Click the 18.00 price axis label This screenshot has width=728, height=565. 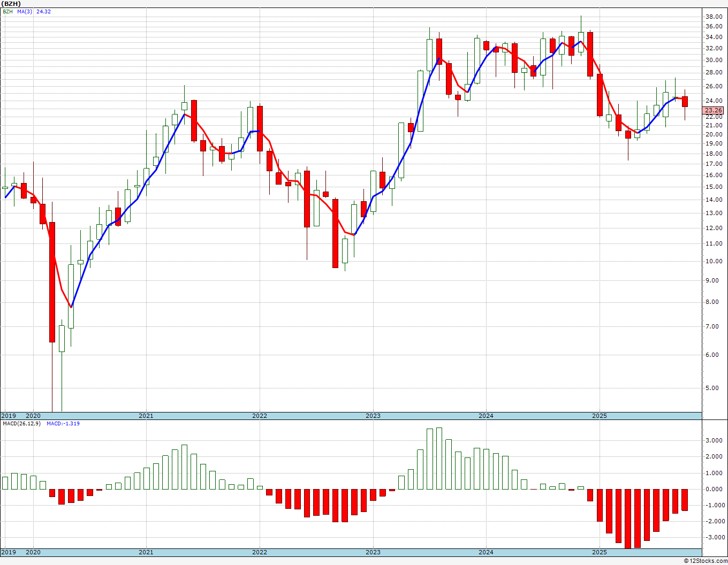click(714, 154)
